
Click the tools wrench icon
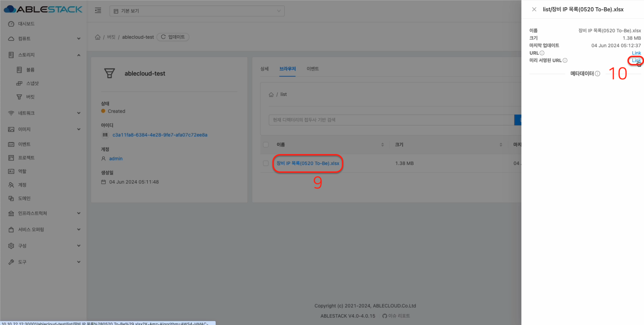(x=11, y=262)
